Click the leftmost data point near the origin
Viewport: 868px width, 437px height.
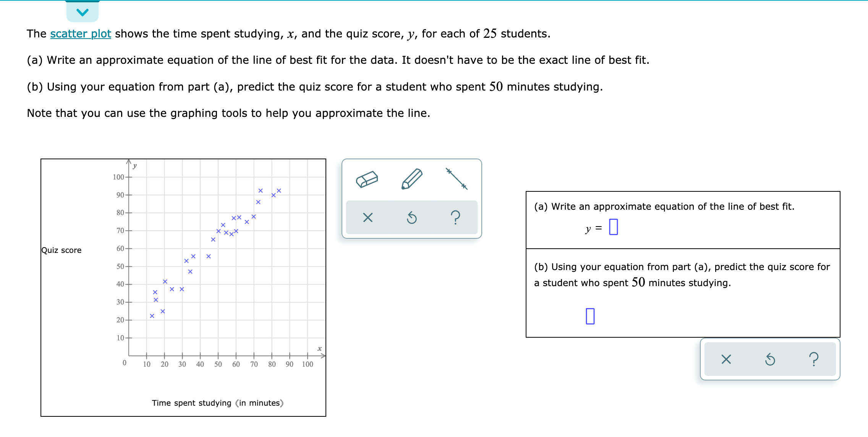tap(152, 315)
